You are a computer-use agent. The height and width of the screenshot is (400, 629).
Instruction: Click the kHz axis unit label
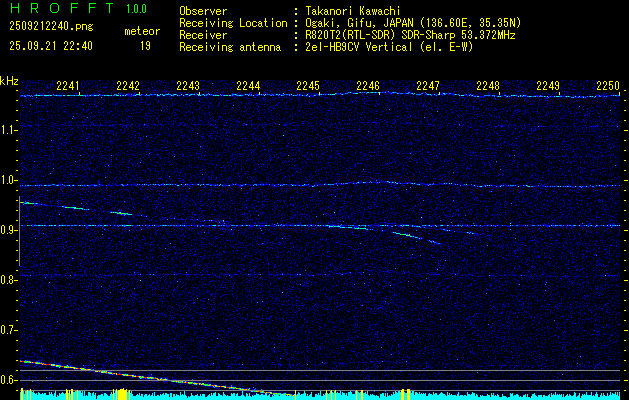click(9, 81)
